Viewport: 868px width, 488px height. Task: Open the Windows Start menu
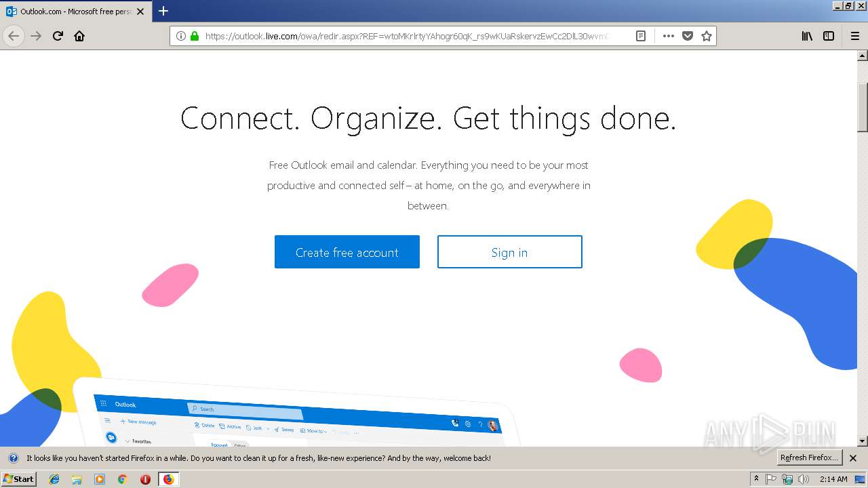(18, 479)
